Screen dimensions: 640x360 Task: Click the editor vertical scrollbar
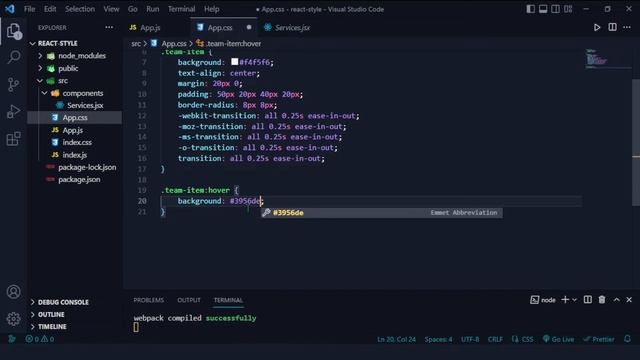pyautogui.click(x=636, y=143)
